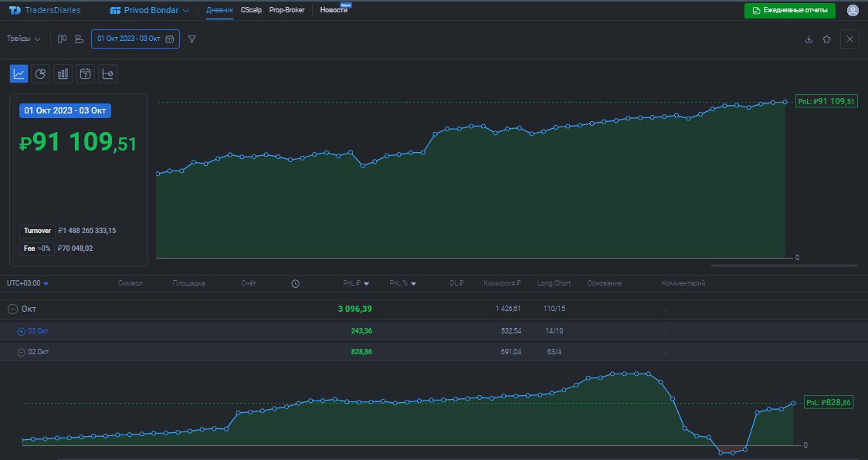Click the 243,36 PnL value

361,331
